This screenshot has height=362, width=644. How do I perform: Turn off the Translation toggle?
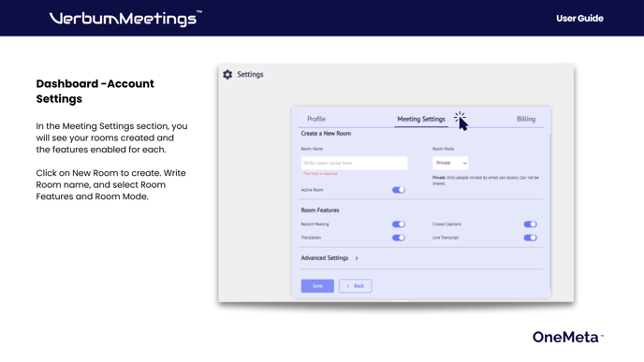tap(399, 238)
